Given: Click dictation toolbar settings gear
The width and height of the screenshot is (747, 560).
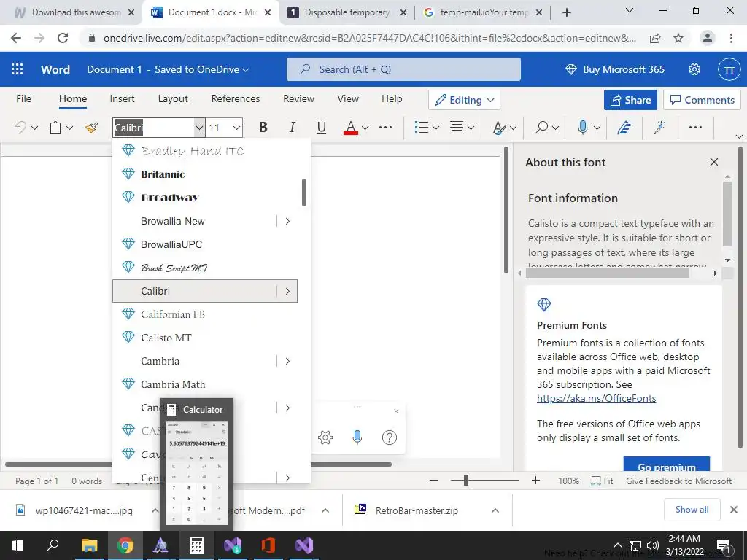Looking at the screenshot, I should click(x=325, y=437).
